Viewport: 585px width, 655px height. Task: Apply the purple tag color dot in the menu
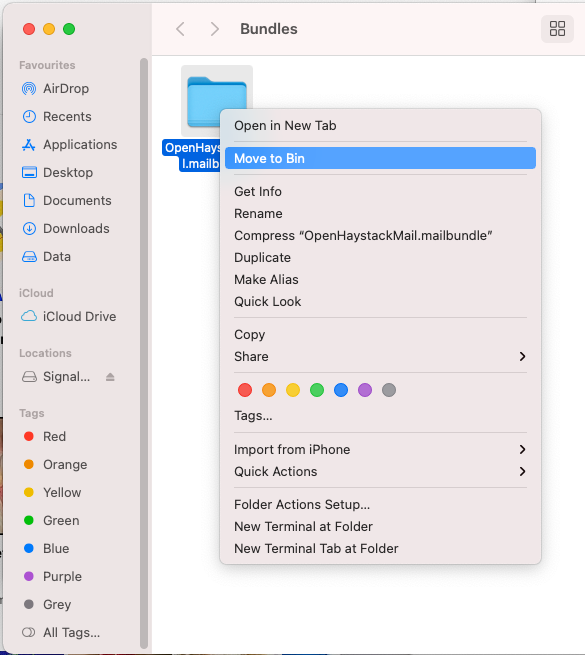click(x=365, y=390)
